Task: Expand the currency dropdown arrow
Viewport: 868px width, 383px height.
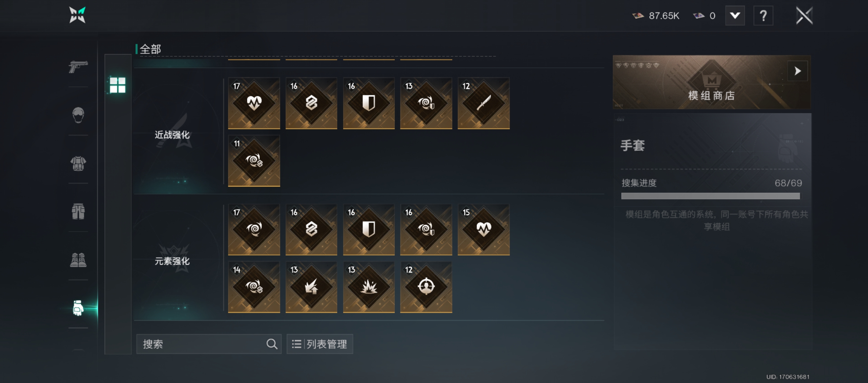Action: click(735, 16)
